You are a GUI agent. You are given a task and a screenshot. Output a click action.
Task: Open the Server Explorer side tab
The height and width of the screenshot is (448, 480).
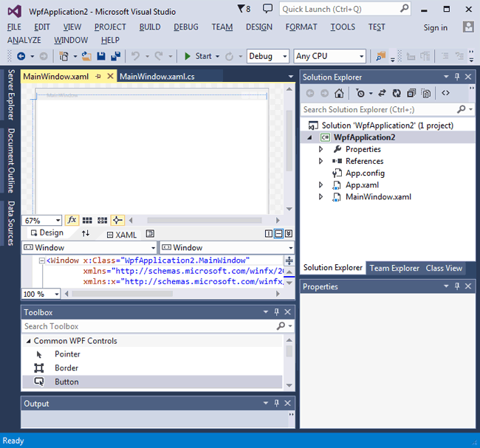tap(11, 94)
